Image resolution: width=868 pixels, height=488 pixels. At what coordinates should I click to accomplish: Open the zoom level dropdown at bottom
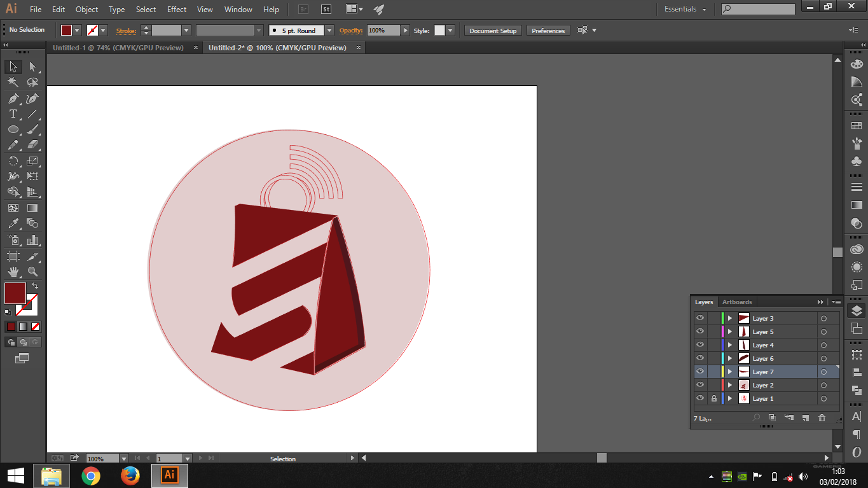tap(123, 458)
